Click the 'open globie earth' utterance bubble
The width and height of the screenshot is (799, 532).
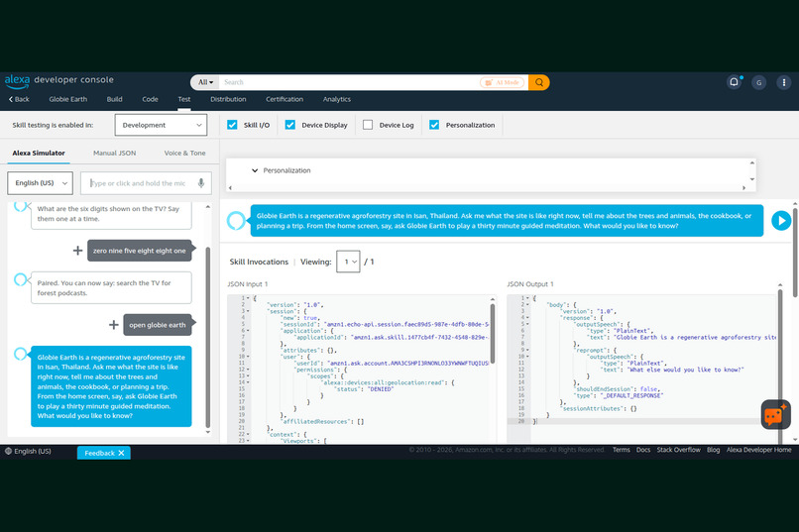158,325
